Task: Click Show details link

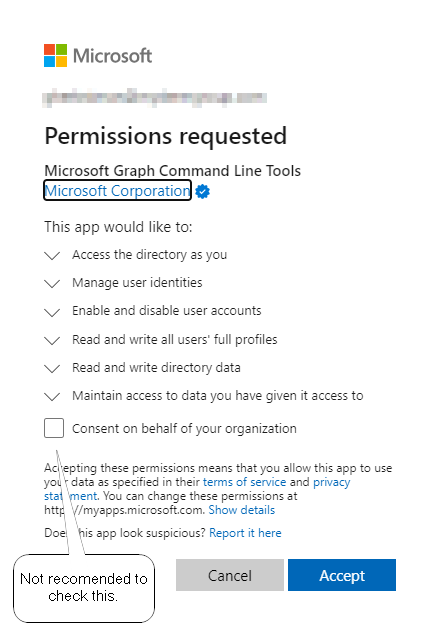Action: pyautogui.click(x=241, y=510)
